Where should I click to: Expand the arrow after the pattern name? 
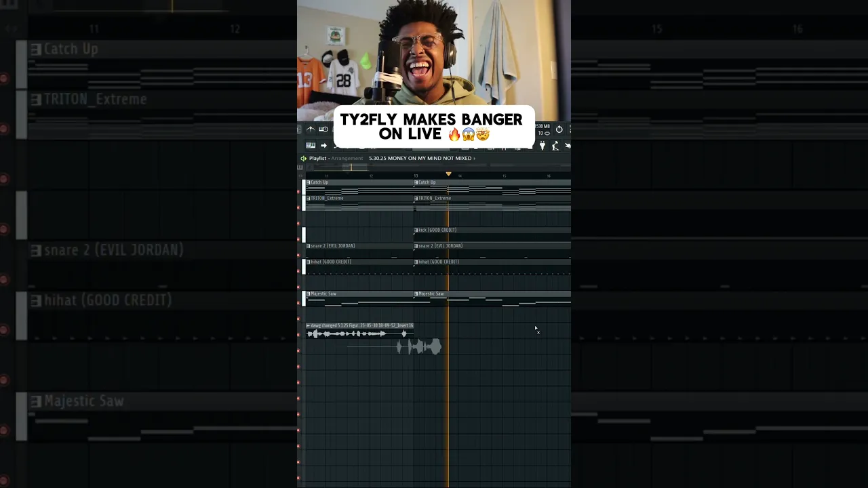coord(474,158)
